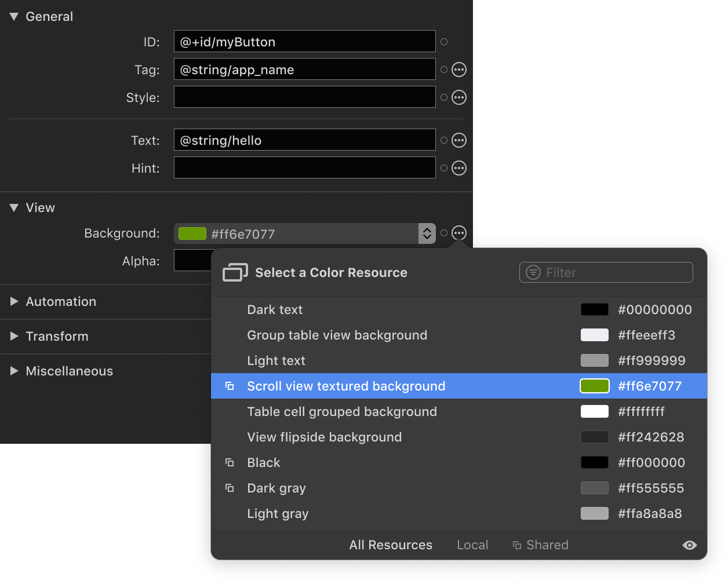Screen dimensions: 728x584
Task: Collapse the General section
Action: pyautogui.click(x=14, y=16)
